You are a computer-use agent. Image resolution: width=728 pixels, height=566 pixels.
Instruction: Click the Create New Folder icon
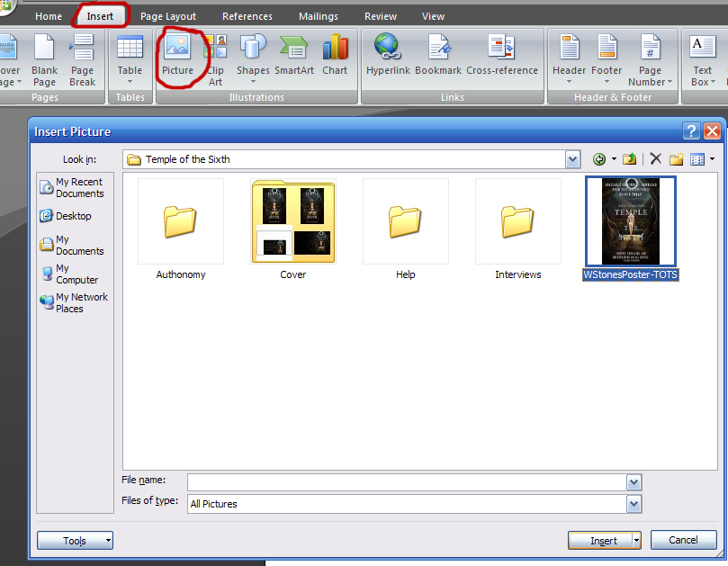pyautogui.click(x=676, y=159)
